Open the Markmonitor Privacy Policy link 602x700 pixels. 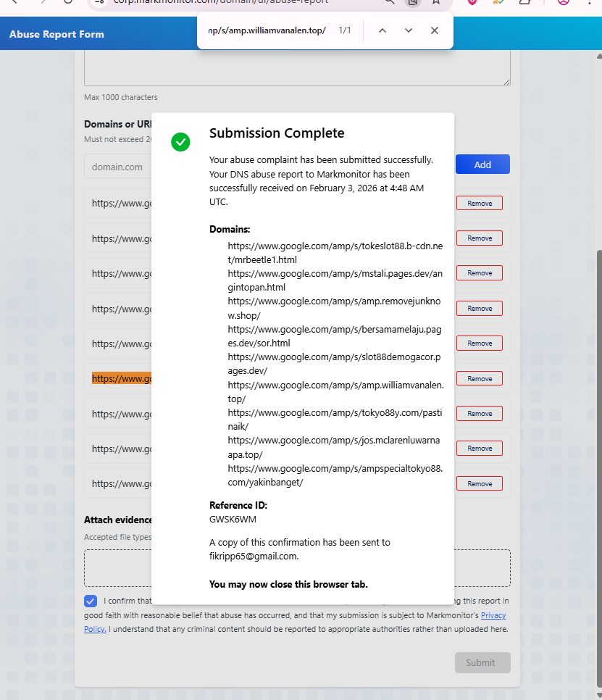[493, 615]
